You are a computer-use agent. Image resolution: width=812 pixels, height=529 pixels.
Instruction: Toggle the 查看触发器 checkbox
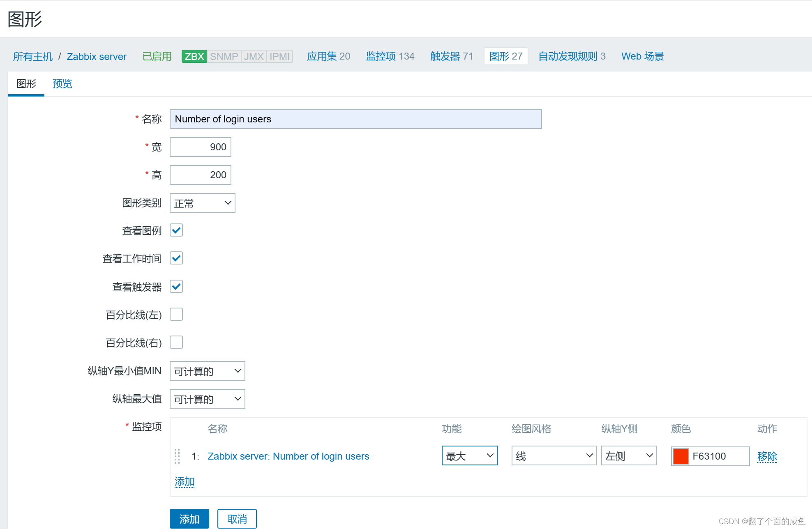(x=176, y=286)
